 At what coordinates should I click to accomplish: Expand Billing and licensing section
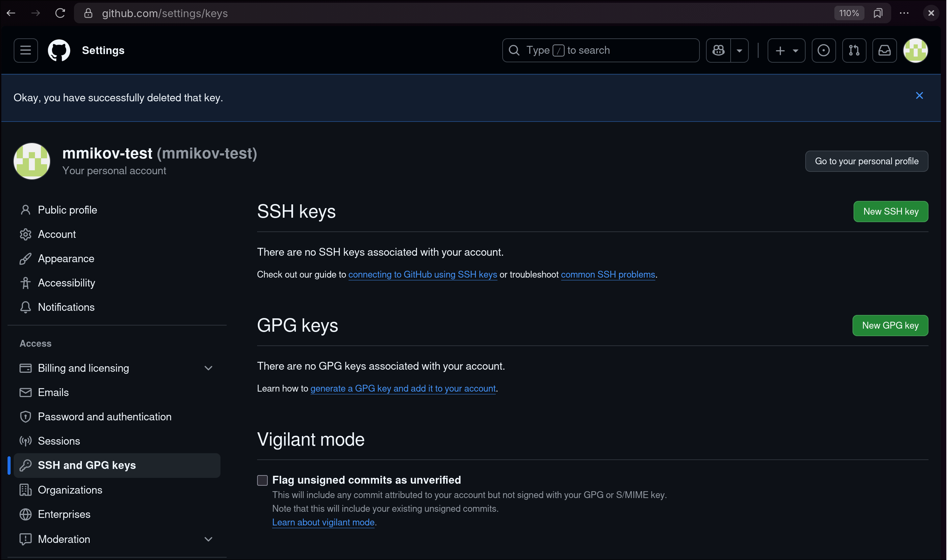[209, 368]
